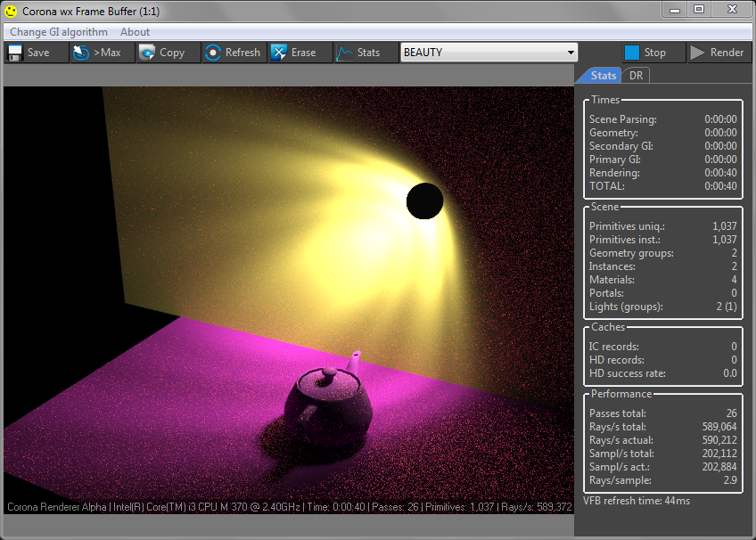Click the Save floppy disk icon
The height and width of the screenshot is (540, 756).
(15, 53)
